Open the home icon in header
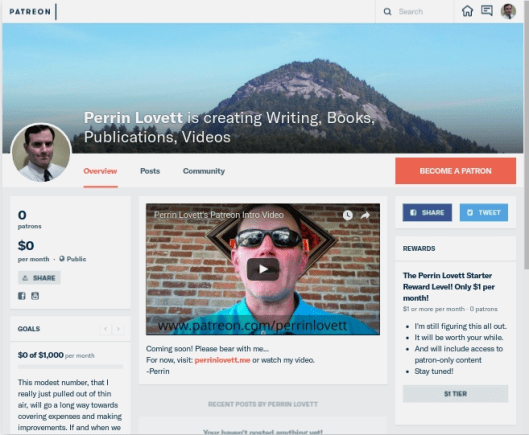529x435 pixels. [x=467, y=11]
